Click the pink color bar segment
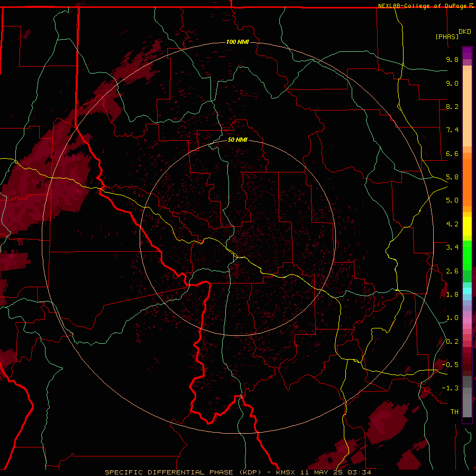Image resolution: width=476 pixels, height=476 pixels. (467, 321)
